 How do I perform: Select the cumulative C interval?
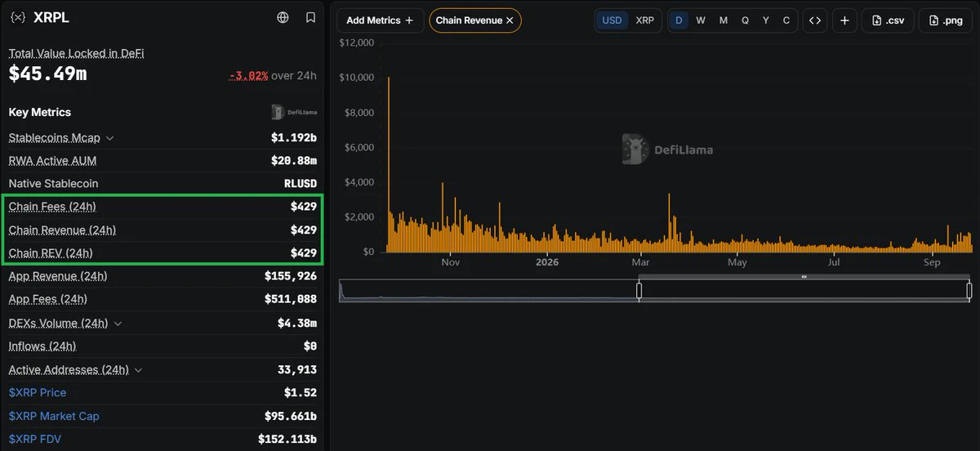point(786,20)
